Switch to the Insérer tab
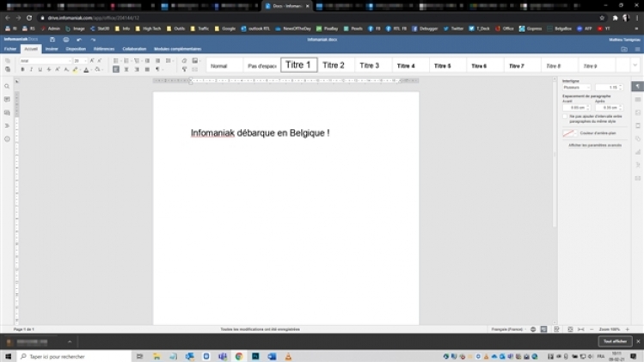The width and height of the screenshot is (644, 362). [52, 49]
